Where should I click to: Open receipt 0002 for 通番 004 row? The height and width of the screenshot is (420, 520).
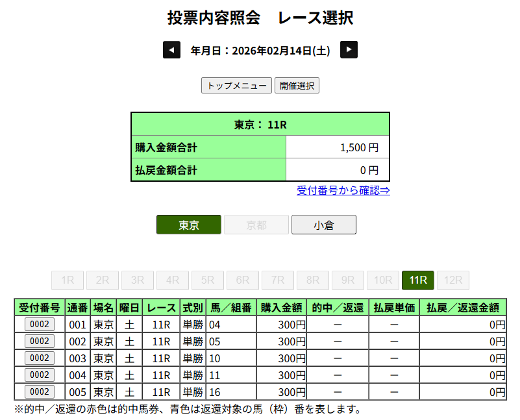[x=40, y=375]
